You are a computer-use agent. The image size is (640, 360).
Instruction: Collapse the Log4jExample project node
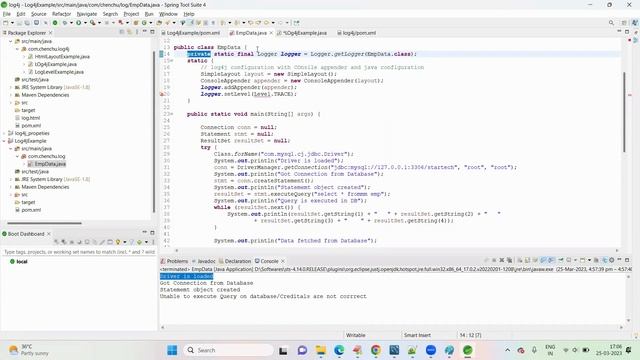coord(4,141)
